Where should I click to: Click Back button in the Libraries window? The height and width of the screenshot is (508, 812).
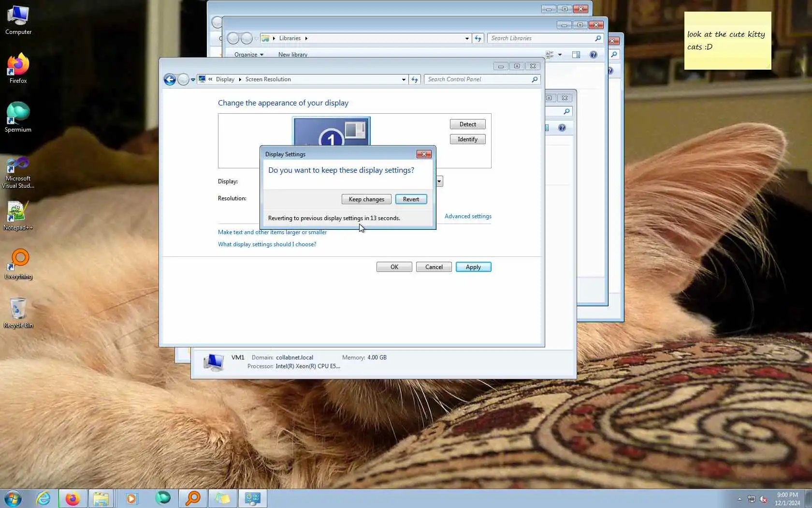233,38
